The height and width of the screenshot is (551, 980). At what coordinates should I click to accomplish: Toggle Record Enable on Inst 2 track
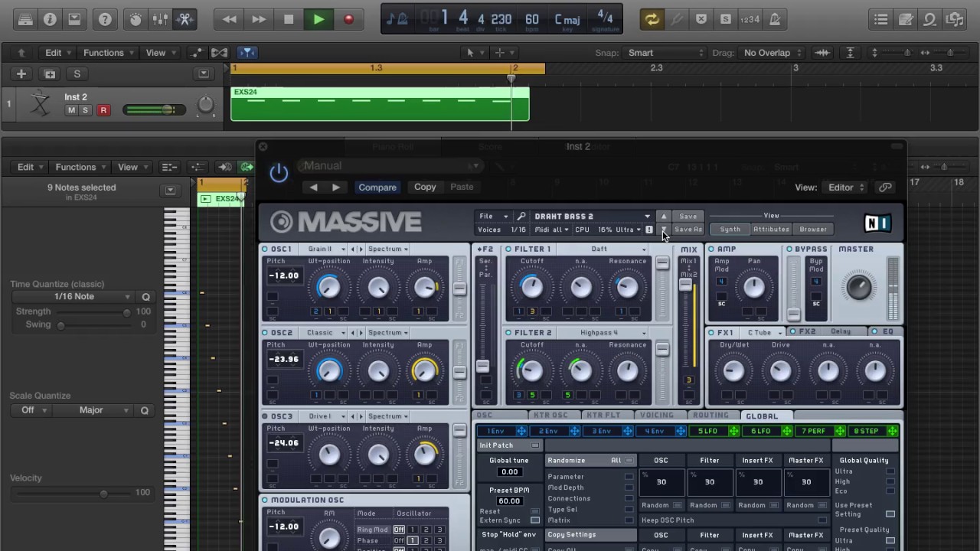(x=103, y=110)
